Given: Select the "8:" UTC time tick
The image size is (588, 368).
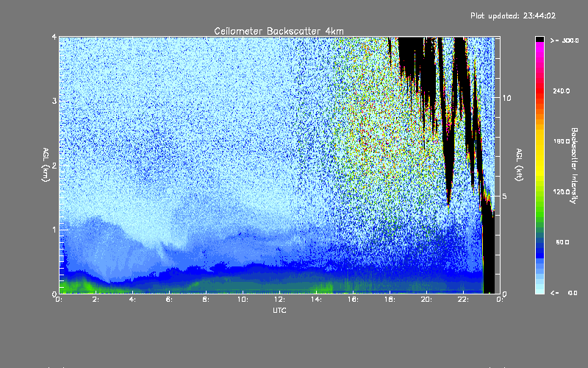Looking at the screenshot, I should coord(206,300).
